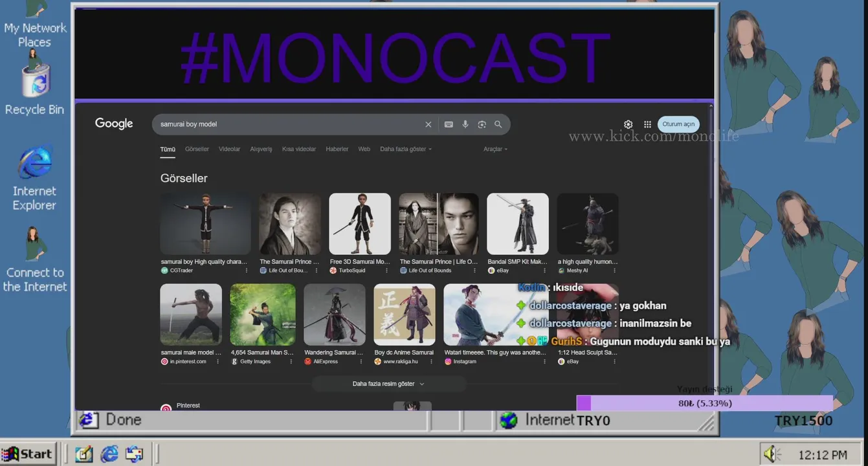Open the Pinterest search result link
This screenshot has height=466, width=868.
[x=188, y=405]
